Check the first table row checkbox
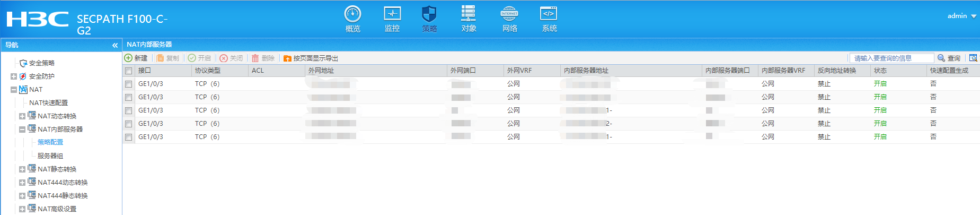This screenshot has height=215, width=980. pos(128,84)
